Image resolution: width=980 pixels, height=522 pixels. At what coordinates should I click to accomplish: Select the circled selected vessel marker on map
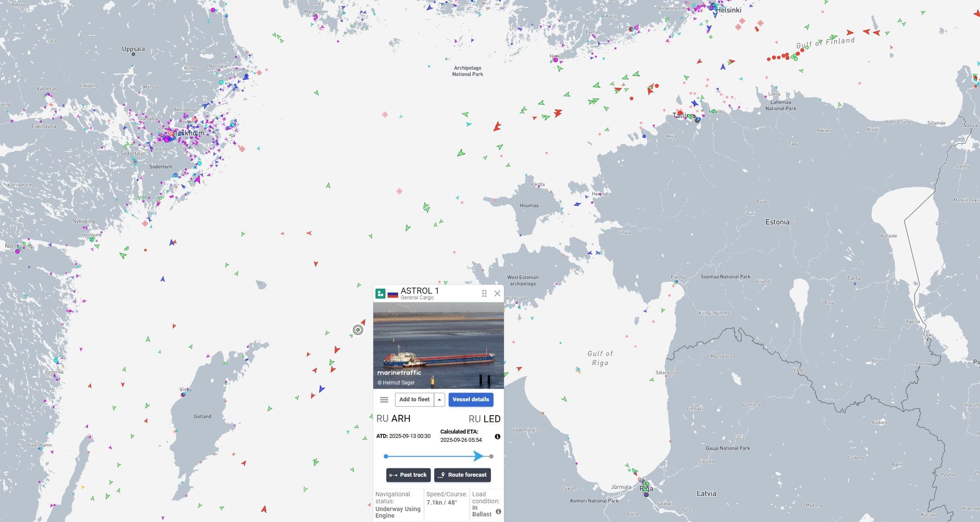358,330
